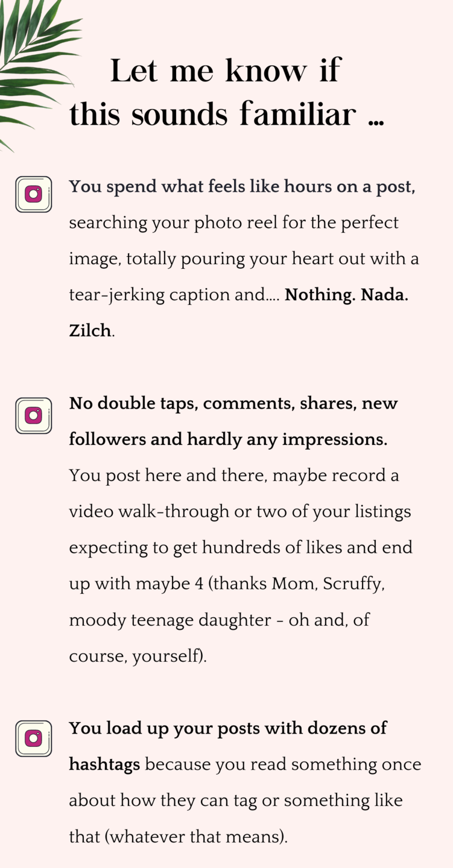Click the heading 'Let me know if'

coord(226,71)
